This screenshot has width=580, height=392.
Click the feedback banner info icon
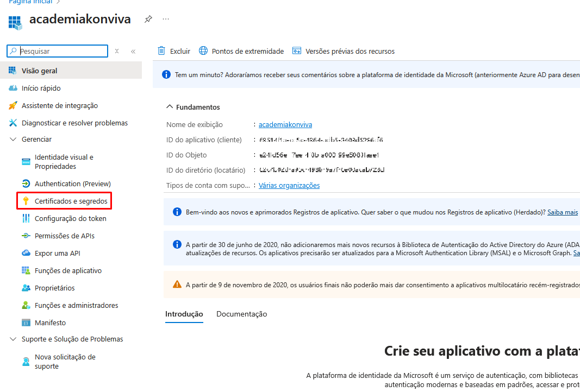coord(166,74)
